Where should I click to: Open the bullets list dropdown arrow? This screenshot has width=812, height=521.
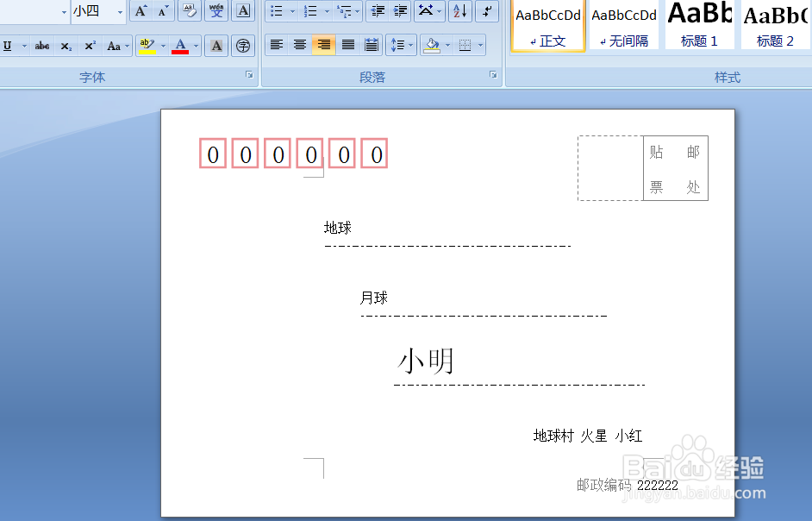click(292, 11)
